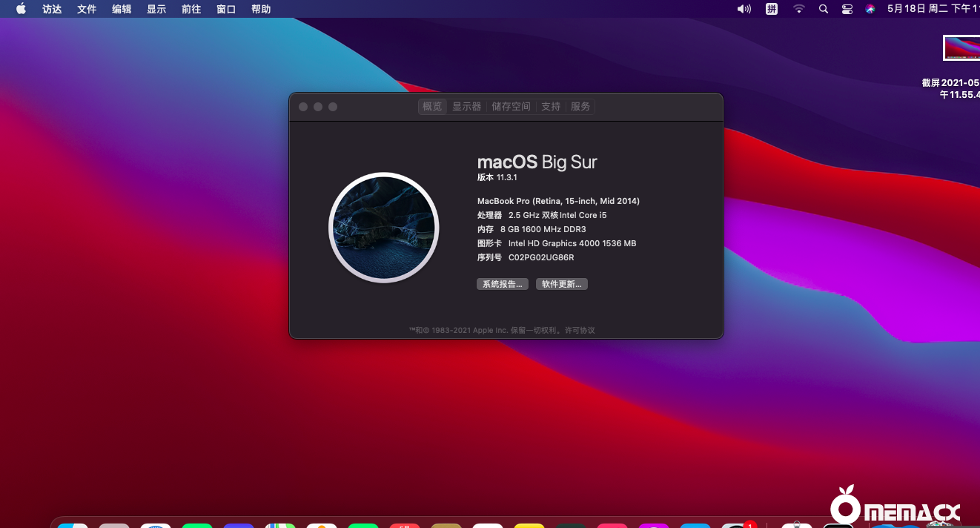Open Control Center in the menu bar
980x528 pixels.
coord(847,8)
